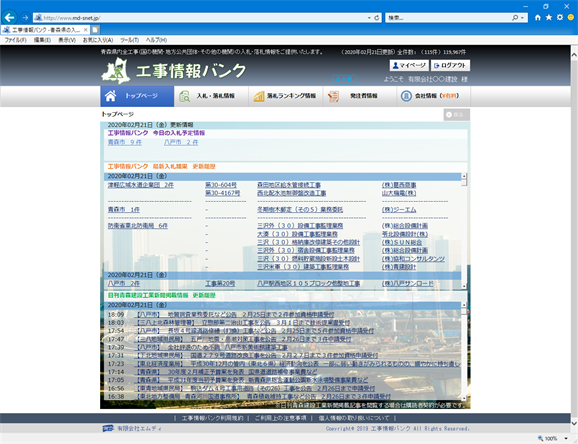The height and width of the screenshot is (444, 578).
Task: Open マイページ button
Action: click(409, 65)
